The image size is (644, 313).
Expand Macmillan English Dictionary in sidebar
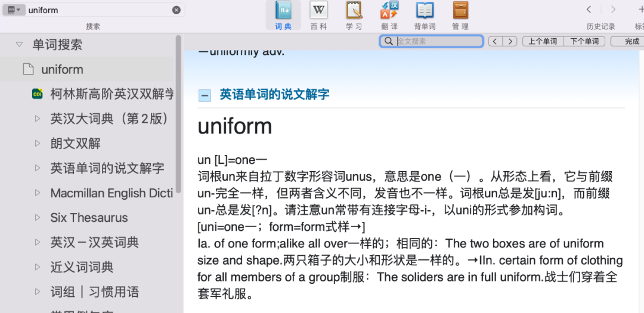(38, 193)
